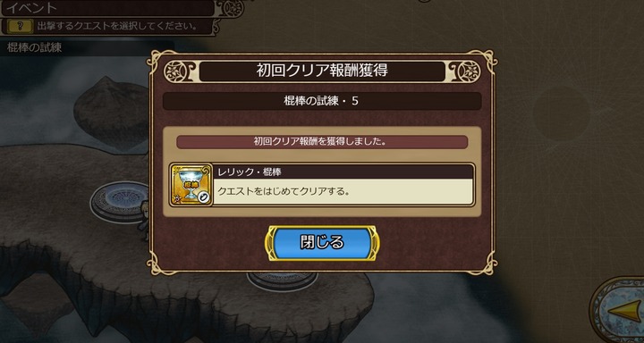This screenshot has width=644, height=343.
Task: Tap the faint compass circle on map
Action: (561, 113)
